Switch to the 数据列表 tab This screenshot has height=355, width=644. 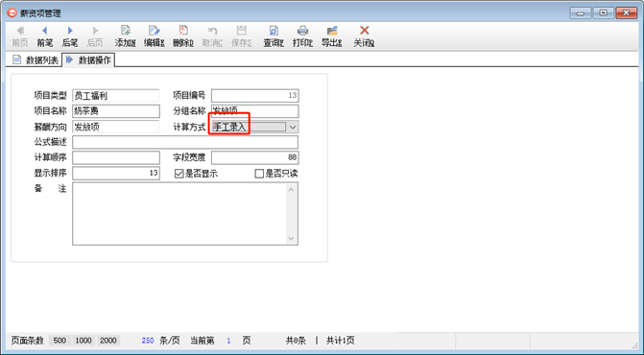[x=36, y=59]
